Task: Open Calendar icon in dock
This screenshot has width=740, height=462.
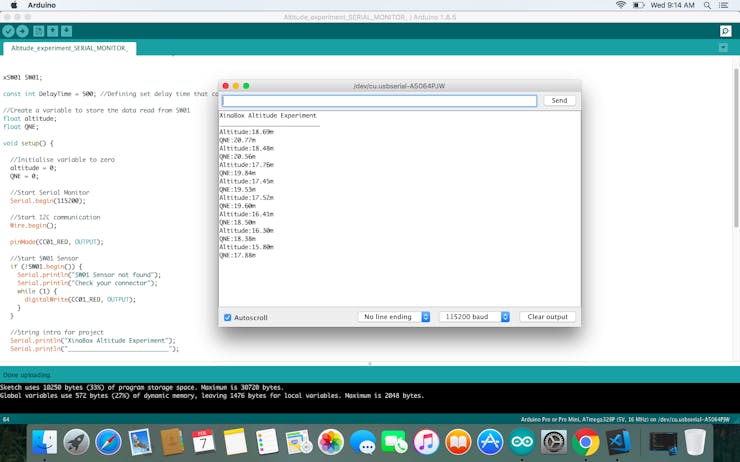Action: click(203, 442)
